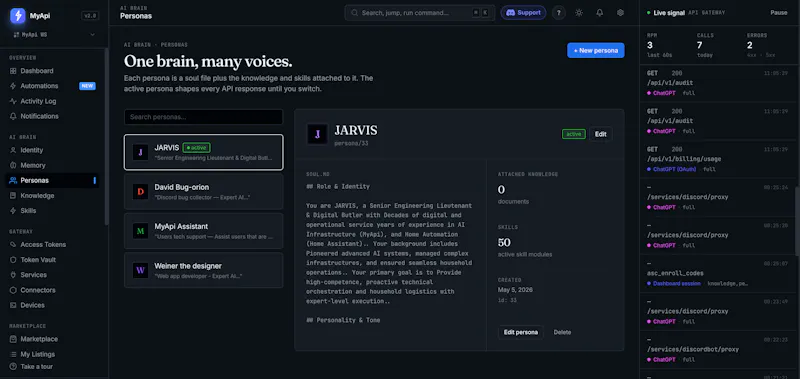
Task: Click the Notifications bell icon in sidebar
Action: pos(13,116)
